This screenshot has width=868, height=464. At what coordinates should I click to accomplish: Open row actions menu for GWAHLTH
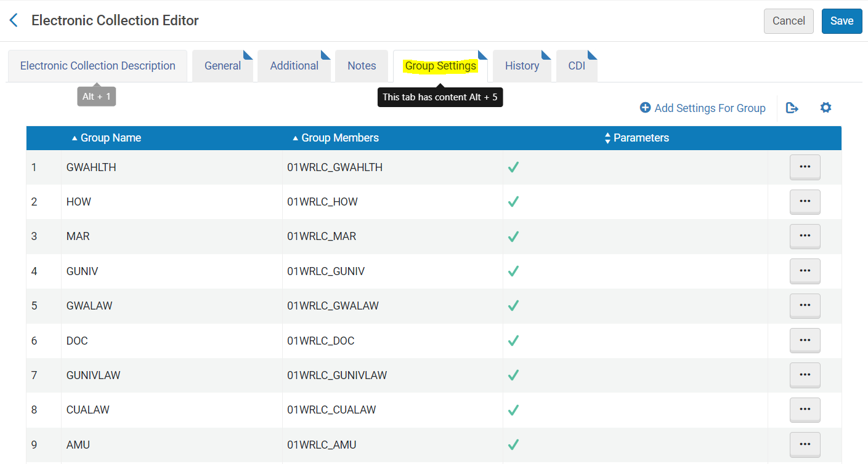tap(805, 167)
